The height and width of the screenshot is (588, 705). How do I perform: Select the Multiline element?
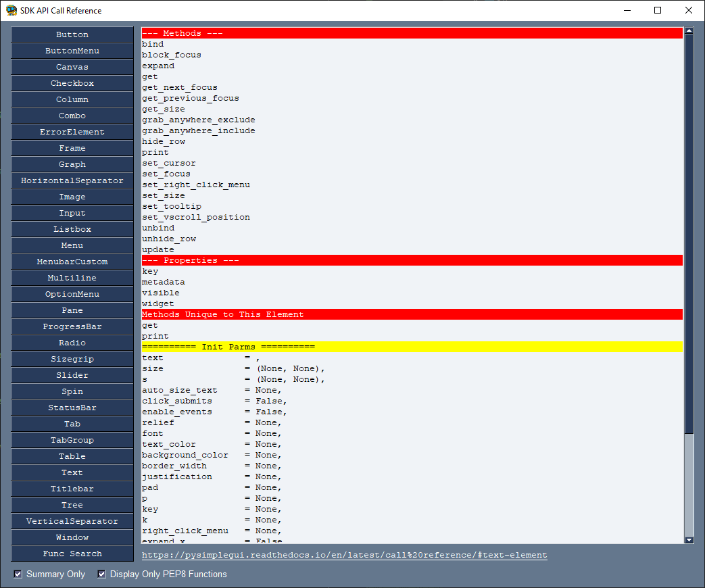pos(72,277)
